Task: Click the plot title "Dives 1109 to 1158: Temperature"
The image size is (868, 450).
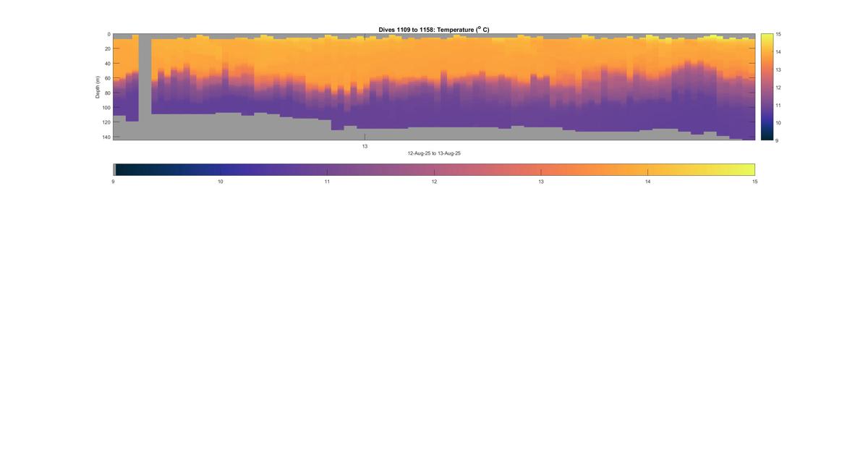Action: coord(434,30)
